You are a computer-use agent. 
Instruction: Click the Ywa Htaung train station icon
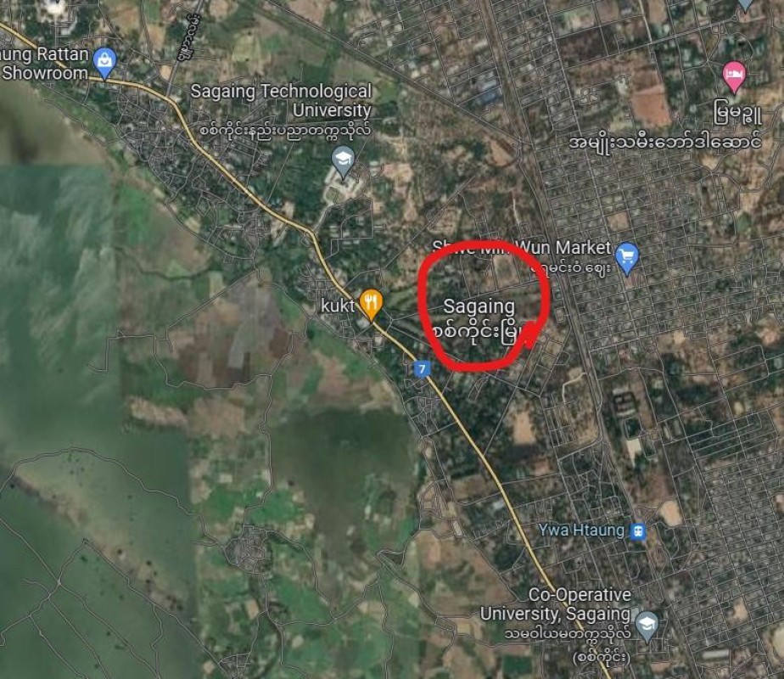pos(638,531)
